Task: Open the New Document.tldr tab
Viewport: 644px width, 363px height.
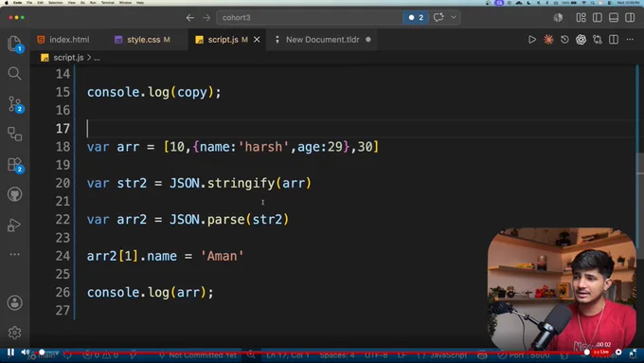Action: 322,40
